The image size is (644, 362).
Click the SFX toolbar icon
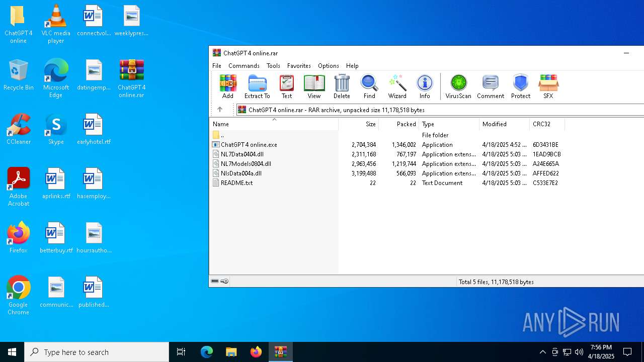[x=548, y=86]
